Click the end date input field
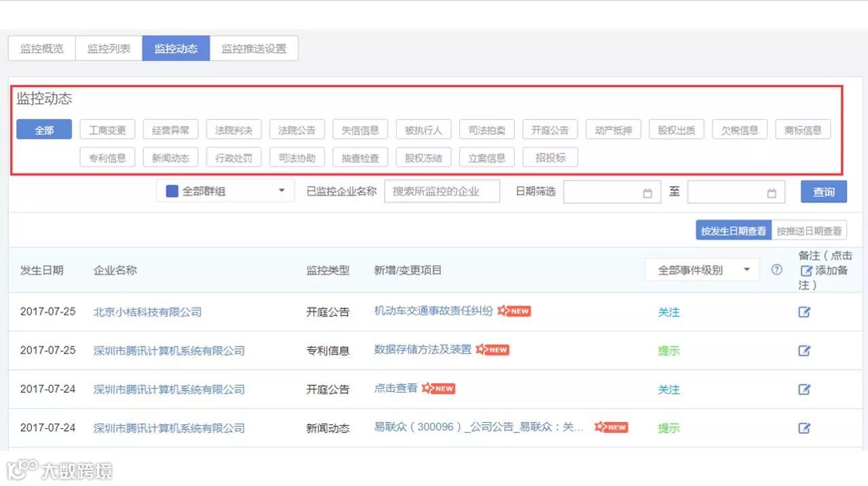The image size is (868, 486). pos(736,192)
